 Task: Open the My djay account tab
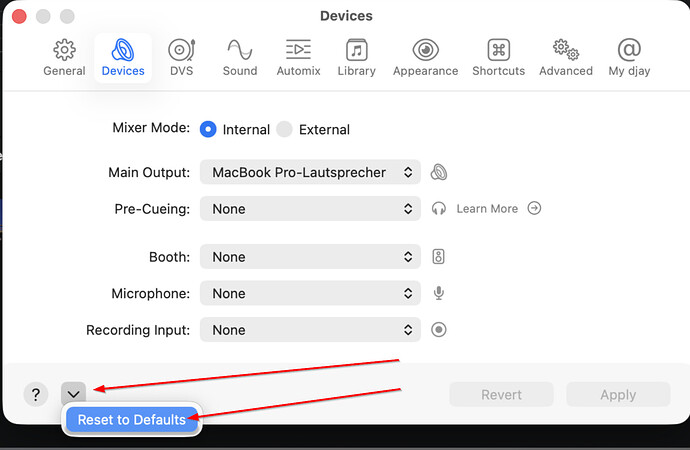click(x=630, y=58)
